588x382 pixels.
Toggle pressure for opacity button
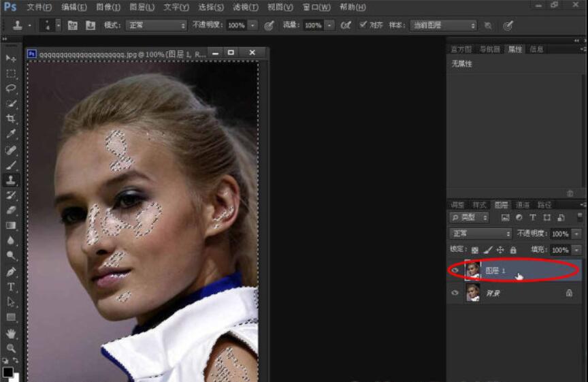[x=269, y=25]
